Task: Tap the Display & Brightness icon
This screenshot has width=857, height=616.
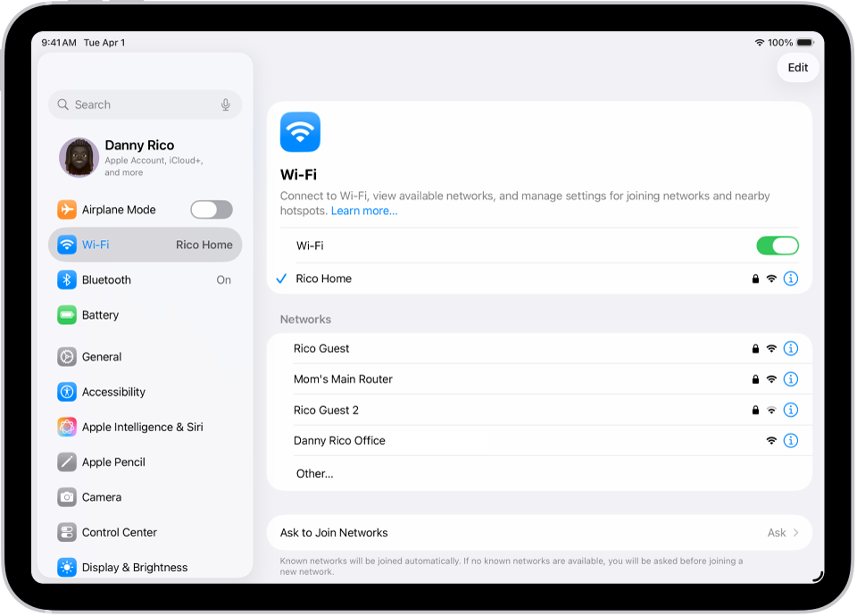Action: [67, 568]
